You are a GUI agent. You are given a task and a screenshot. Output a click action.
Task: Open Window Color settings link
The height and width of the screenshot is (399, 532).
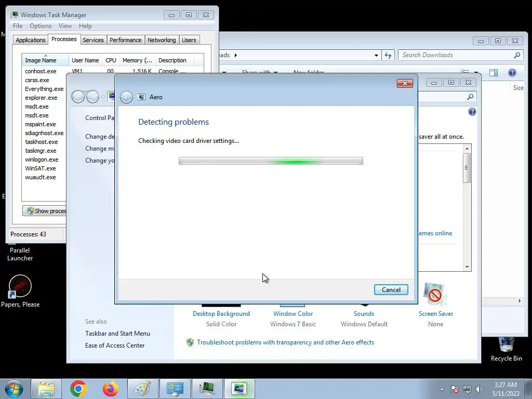[293, 313]
